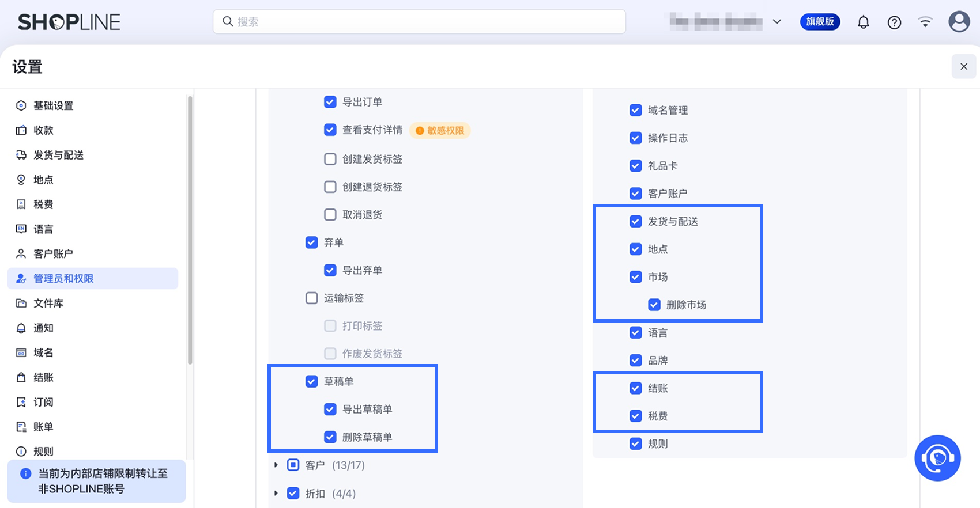Expand the 折扣 permissions group

click(276, 494)
